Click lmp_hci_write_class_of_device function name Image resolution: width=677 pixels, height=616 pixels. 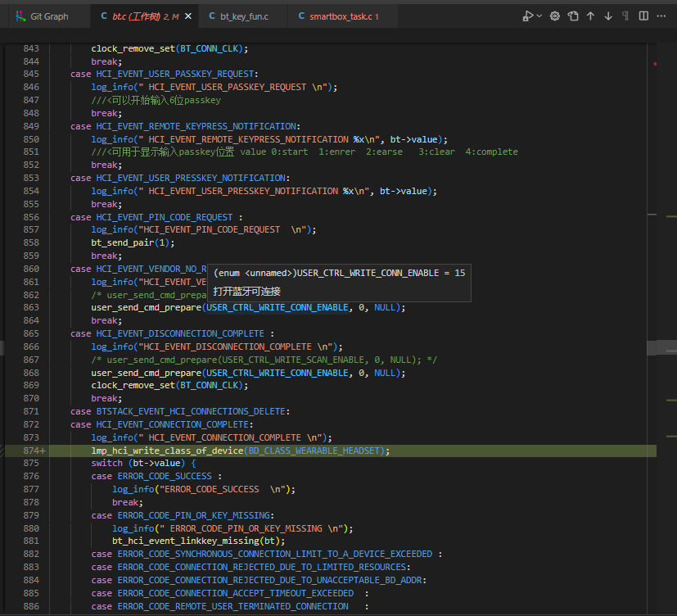coord(167,451)
